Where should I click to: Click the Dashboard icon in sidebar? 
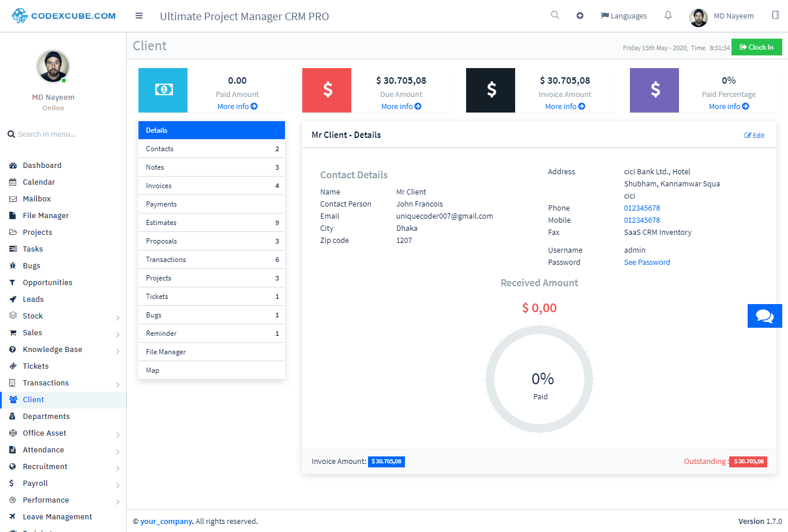[x=13, y=166]
